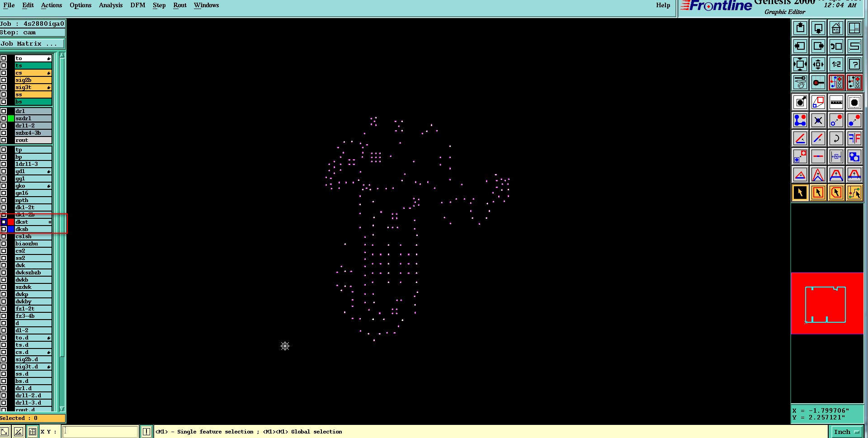
Task: Click the angle snap icon at bottom left
Action: point(19,432)
